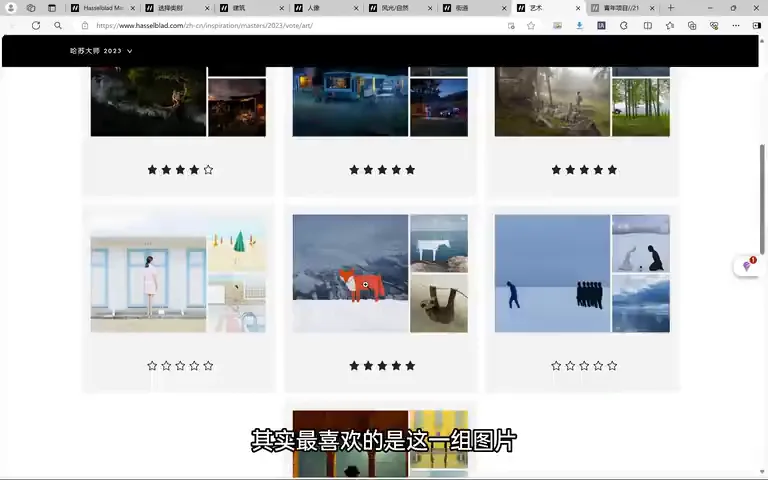Close the 艺术 tab
Image resolution: width=768 pixels, height=480 pixels.
click(578, 8)
